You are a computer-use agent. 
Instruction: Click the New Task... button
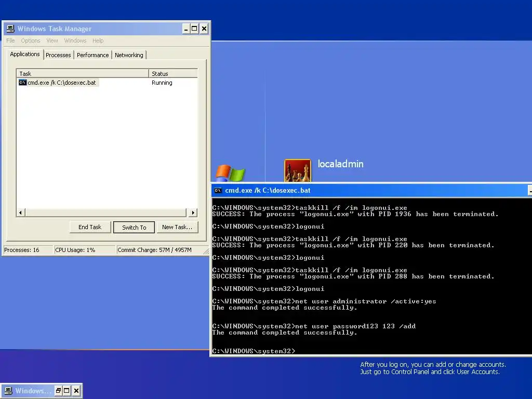click(x=177, y=227)
